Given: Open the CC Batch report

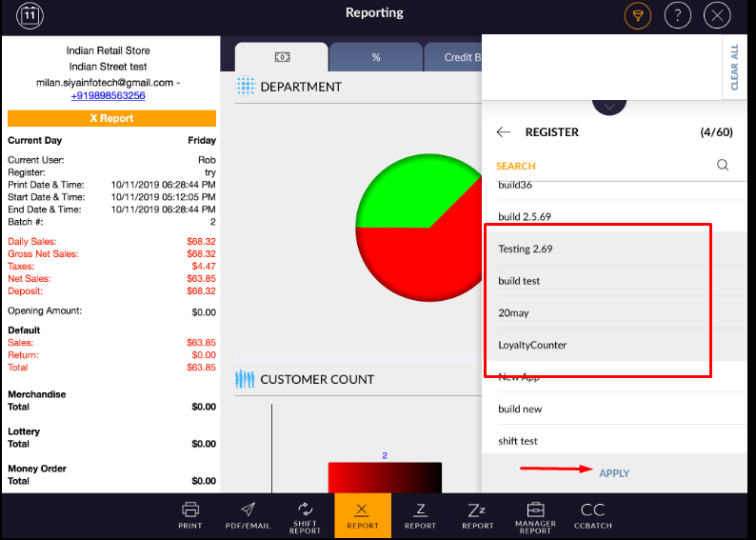Looking at the screenshot, I should pos(592,515).
